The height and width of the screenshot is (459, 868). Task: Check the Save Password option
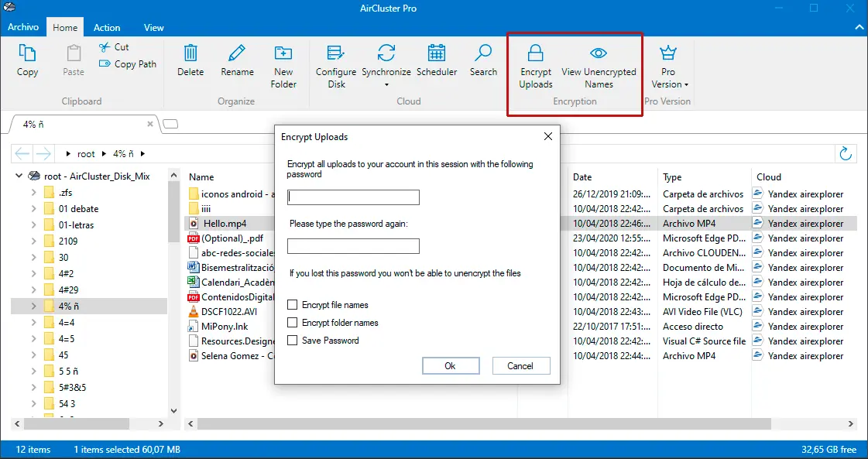coord(292,341)
